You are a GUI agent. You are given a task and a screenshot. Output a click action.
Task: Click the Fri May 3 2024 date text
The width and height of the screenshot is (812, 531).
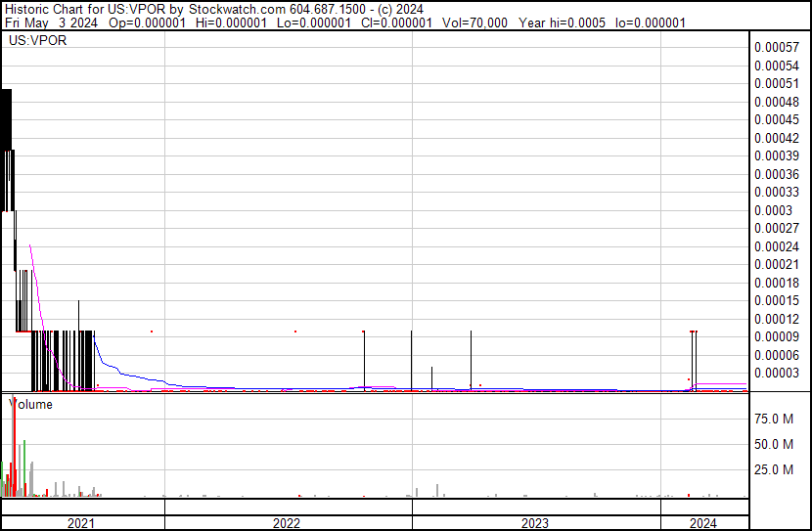point(51,22)
